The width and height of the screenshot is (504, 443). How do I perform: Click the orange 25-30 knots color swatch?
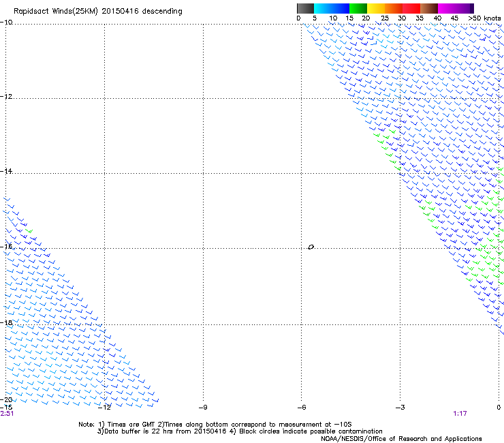(394, 8)
